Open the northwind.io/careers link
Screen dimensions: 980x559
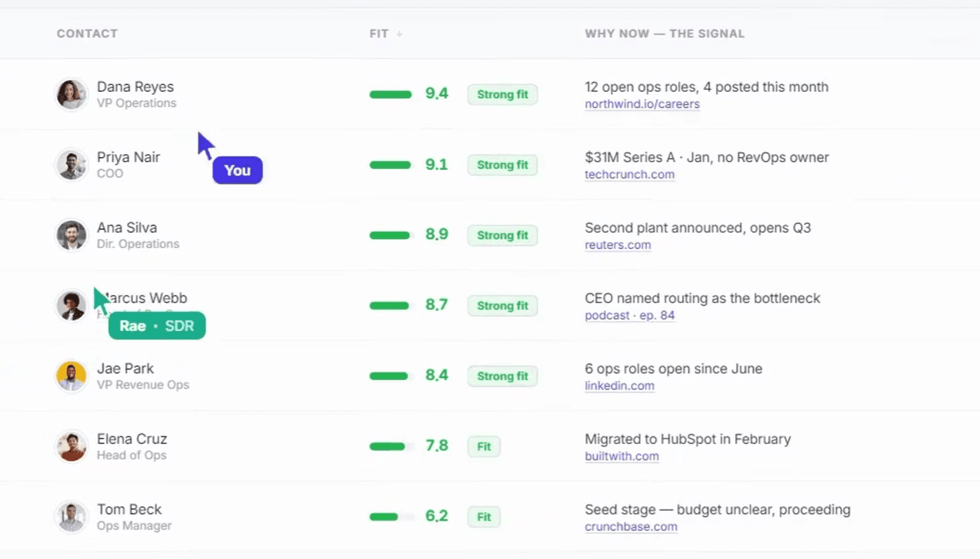(642, 104)
